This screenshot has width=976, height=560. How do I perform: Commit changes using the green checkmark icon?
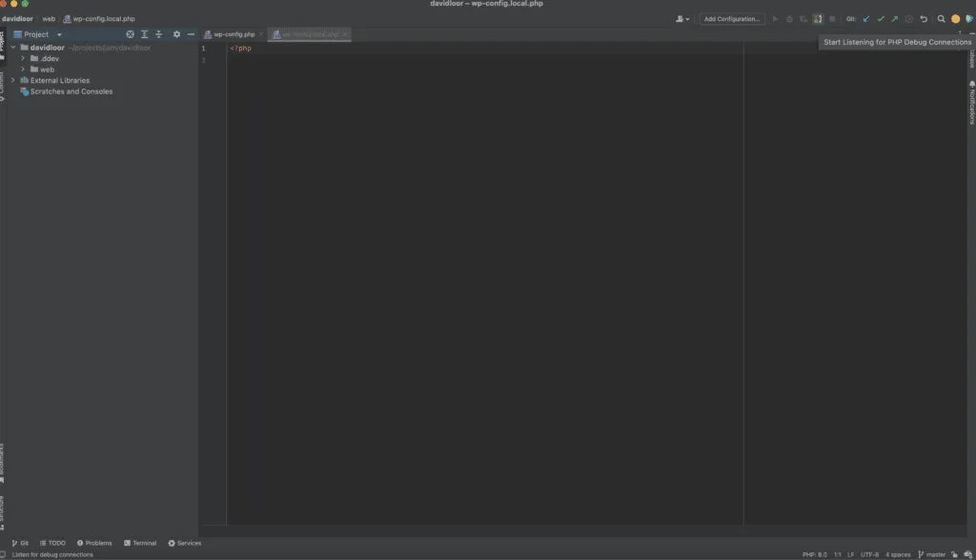880,18
